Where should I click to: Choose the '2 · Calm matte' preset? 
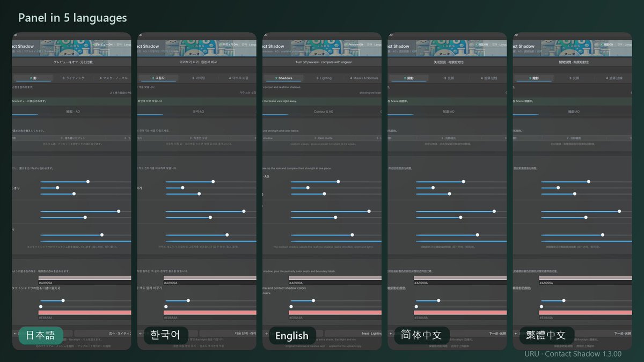pyautogui.click(x=323, y=138)
